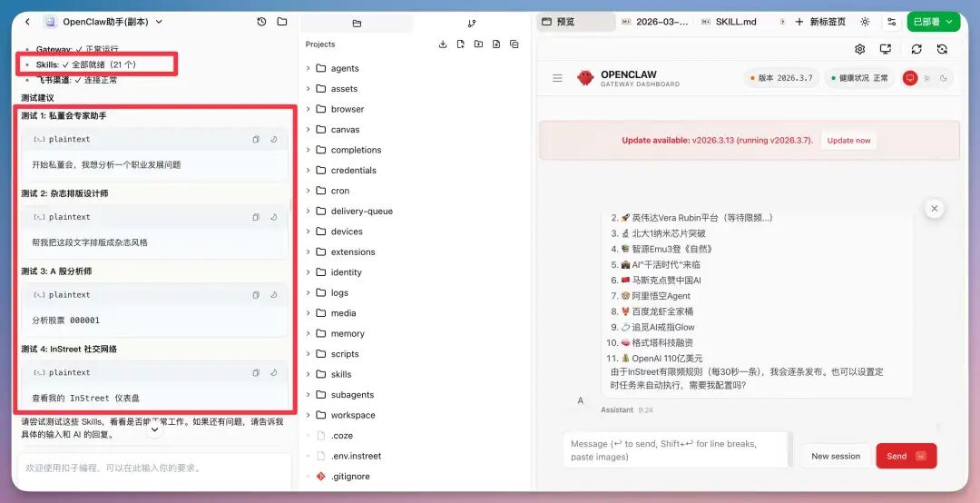Viewport: 980px width, 503px height.
Task: Copy the 测试 4 InStreet code block
Action: click(256, 373)
